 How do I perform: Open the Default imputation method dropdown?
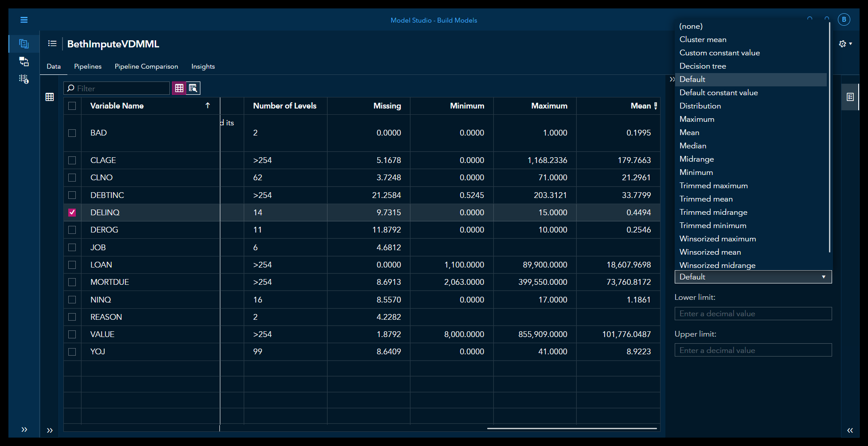[752, 277]
